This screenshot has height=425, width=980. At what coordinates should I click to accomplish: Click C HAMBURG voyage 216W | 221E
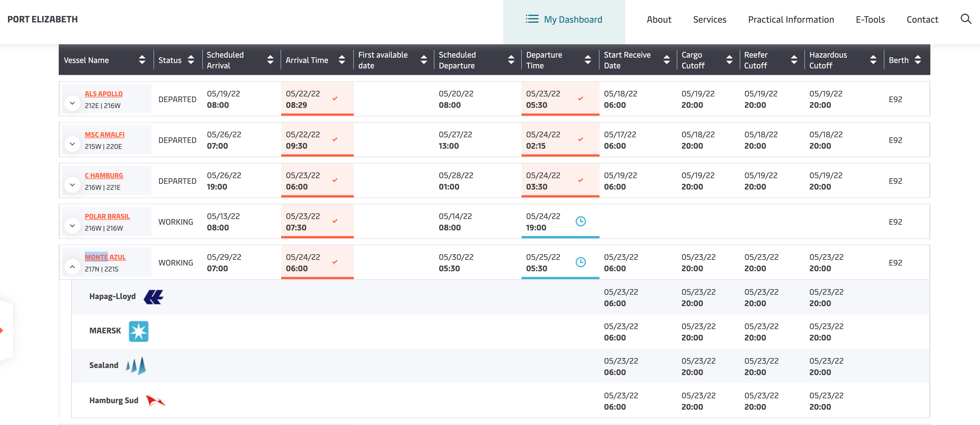click(102, 187)
